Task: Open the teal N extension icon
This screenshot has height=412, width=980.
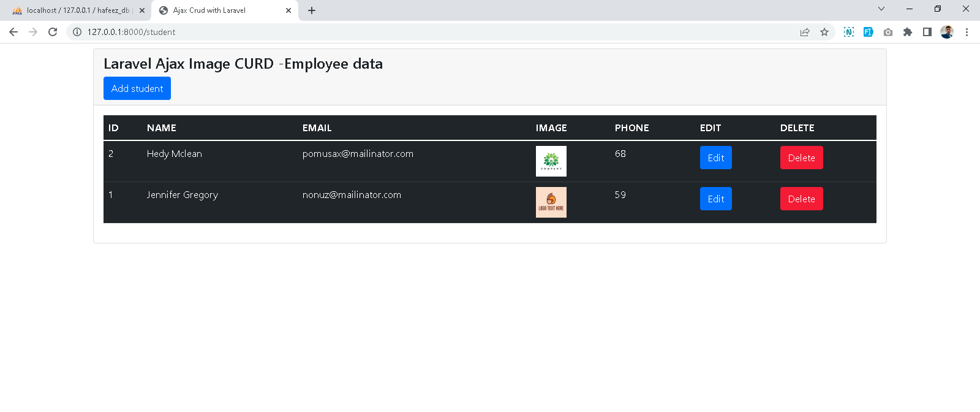Action: coord(849,32)
